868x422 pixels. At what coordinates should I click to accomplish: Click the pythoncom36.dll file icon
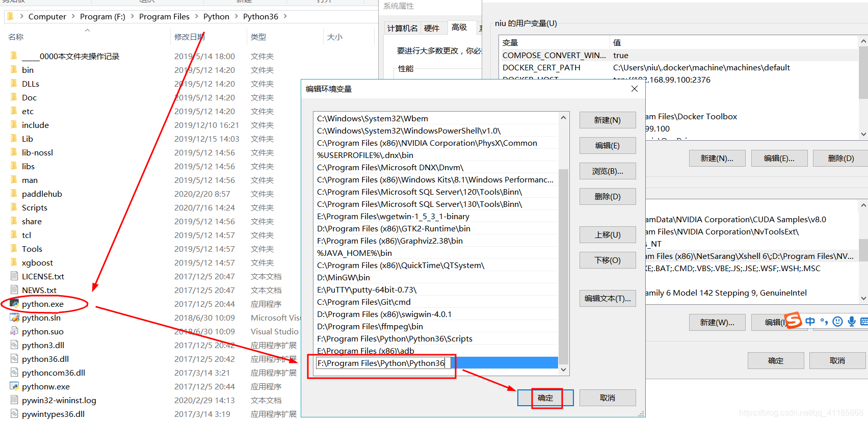[14, 372]
